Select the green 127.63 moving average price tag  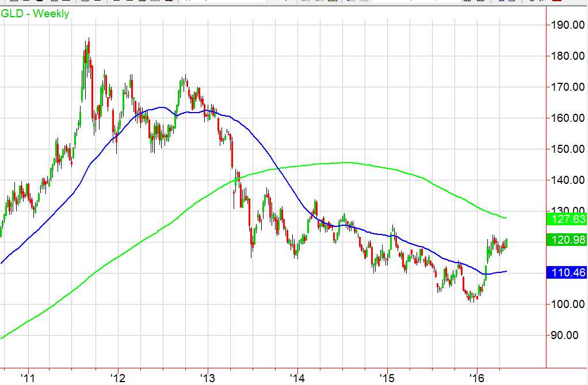tap(566, 218)
